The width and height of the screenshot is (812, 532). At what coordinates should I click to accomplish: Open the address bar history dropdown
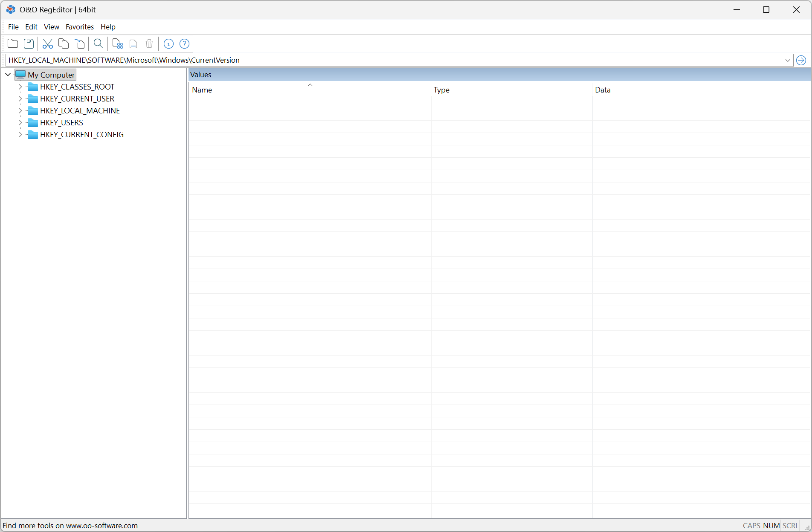pyautogui.click(x=787, y=60)
